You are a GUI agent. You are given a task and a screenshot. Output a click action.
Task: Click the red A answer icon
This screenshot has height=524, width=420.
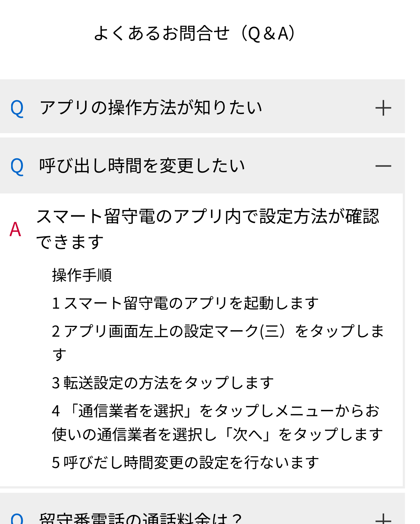[x=15, y=229]
